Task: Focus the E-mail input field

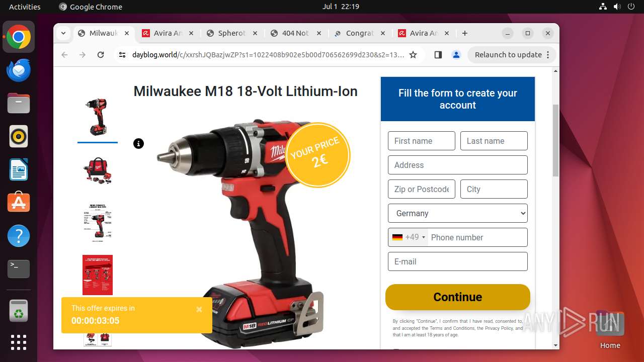Action: [x=458, y=261]
